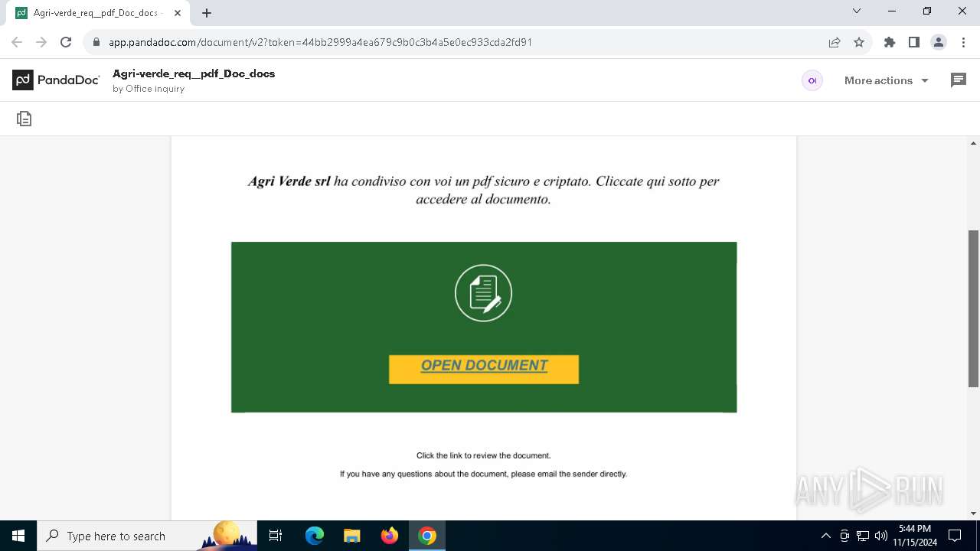Launch Firefox from taskbar
The height and width of the screenshot is (551, 980).
[389, 536]
